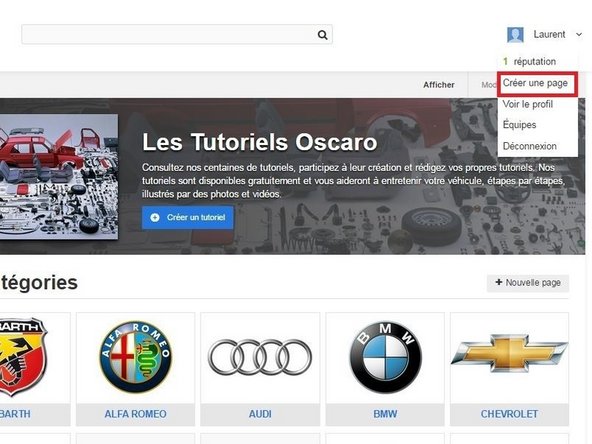The height and width of the screenshot is (444, 592).
Task: Click the AUDI category link
Action: (x=260, y=414)
